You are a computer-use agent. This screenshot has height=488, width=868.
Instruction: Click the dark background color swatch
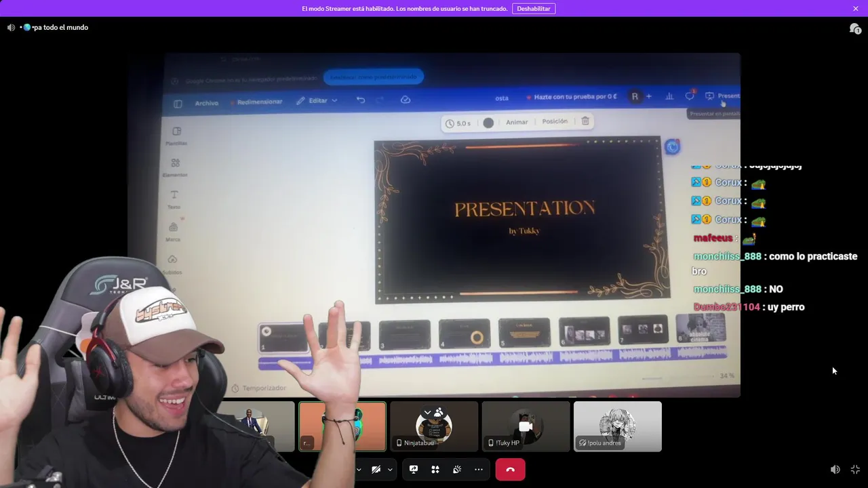(488, 123)
